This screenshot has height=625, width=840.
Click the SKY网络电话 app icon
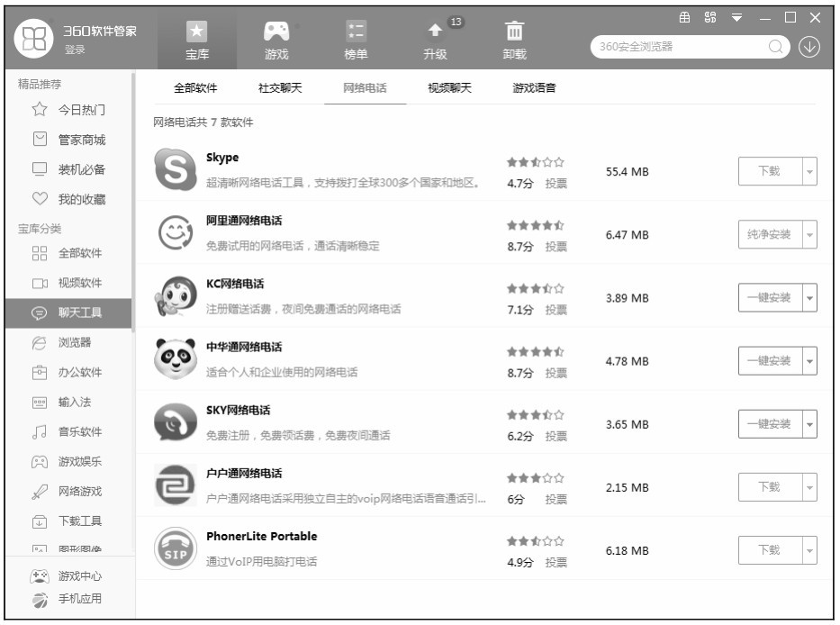click(176, 422)
